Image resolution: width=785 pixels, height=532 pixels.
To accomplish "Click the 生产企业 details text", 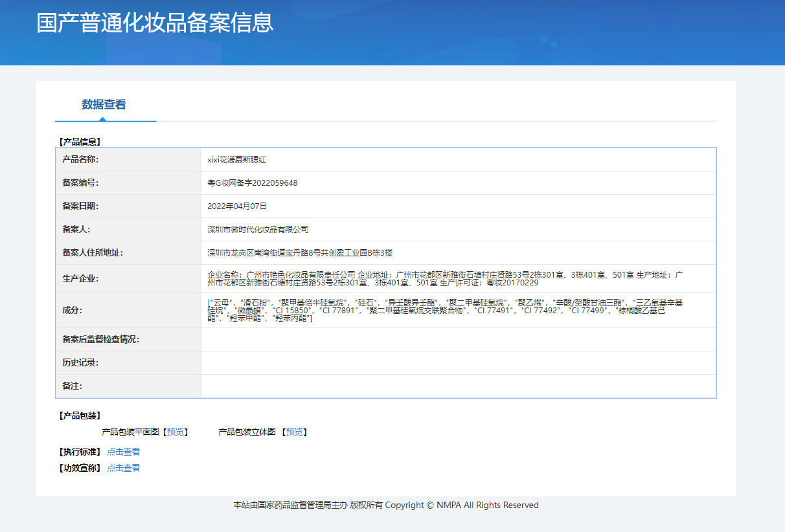I will [x=446, y=278].
